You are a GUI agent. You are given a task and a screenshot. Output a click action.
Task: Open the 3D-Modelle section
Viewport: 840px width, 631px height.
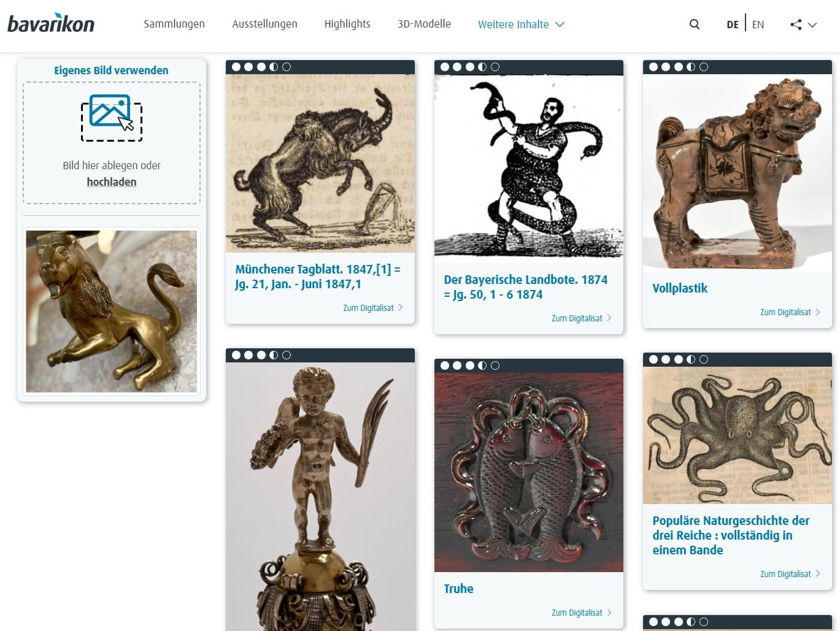pyautogui.click(x=424, y=24)
